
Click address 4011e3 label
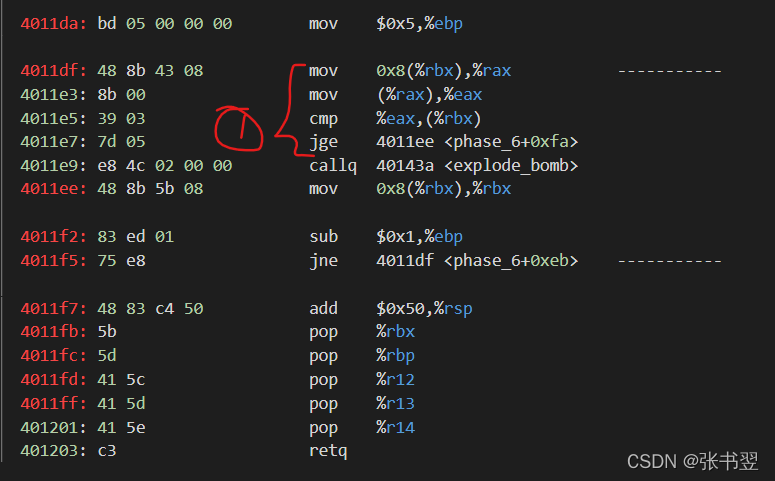pos(53,94)
